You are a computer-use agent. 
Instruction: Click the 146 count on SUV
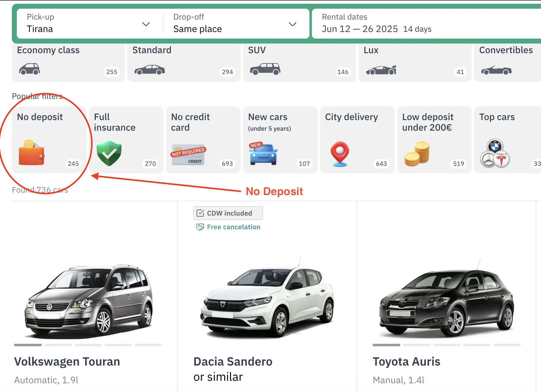pyautogui.click(x=343, y=72)
